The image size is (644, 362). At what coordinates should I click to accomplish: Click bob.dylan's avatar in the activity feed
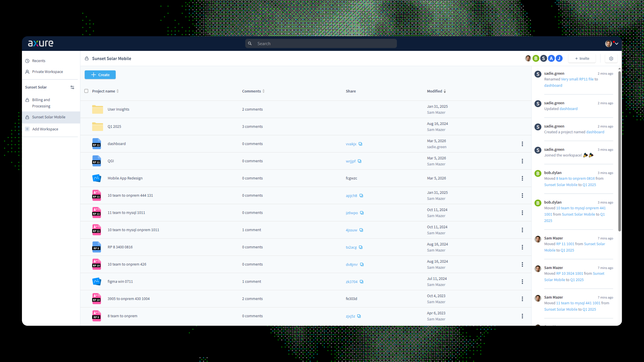pos(538,173)
